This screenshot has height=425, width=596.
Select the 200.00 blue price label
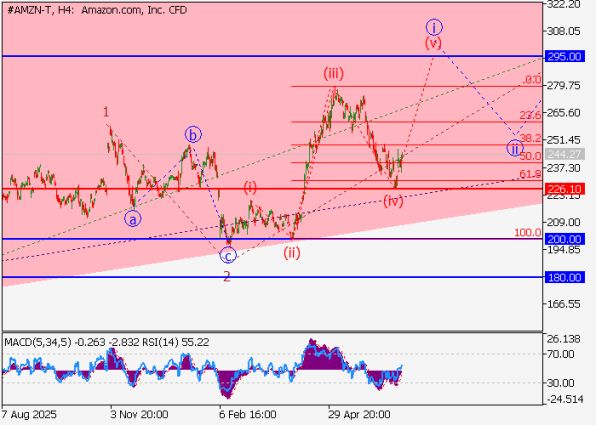tap(564, 239)
